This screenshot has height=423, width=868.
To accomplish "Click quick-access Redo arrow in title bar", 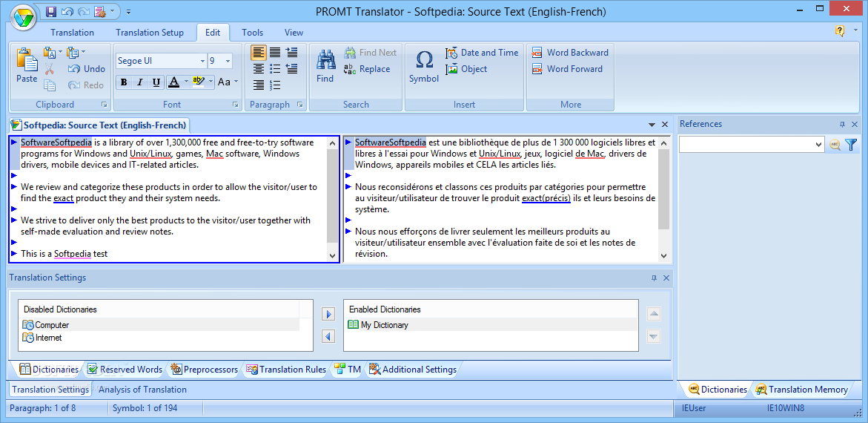I will [x=85, y=10].
